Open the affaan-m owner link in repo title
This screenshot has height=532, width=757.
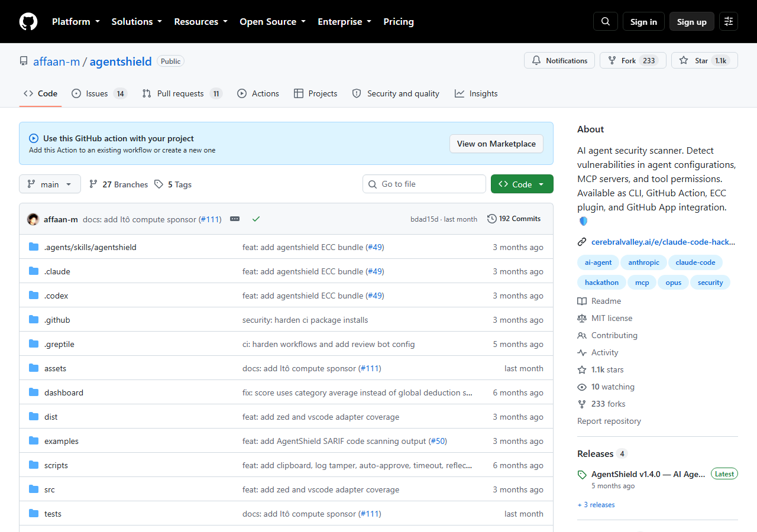pyautogui.click(x=56, y=61)
